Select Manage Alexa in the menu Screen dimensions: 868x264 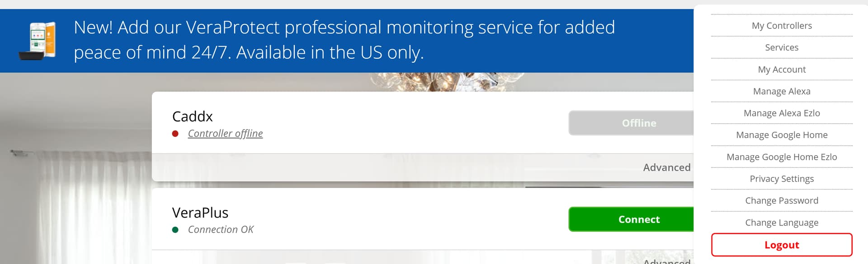782,91
